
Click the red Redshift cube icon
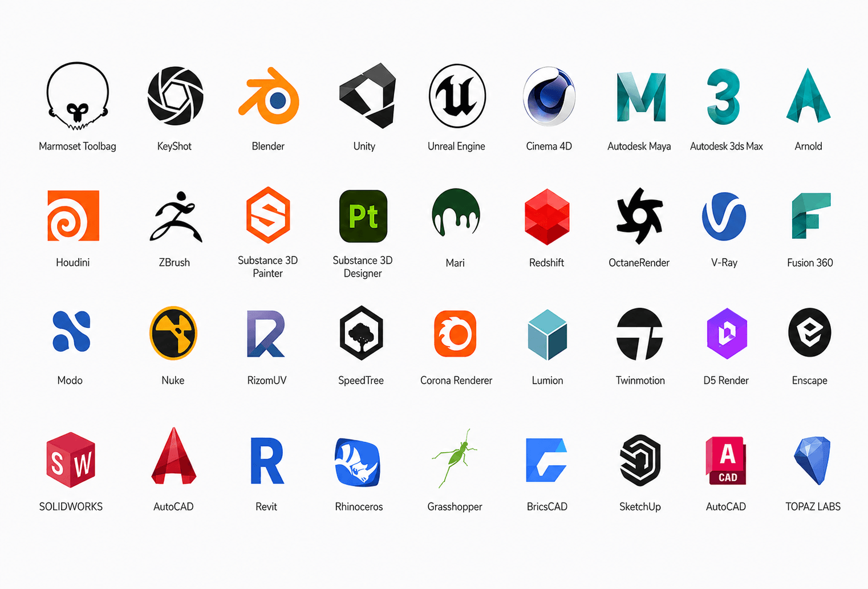click(547, 217)
